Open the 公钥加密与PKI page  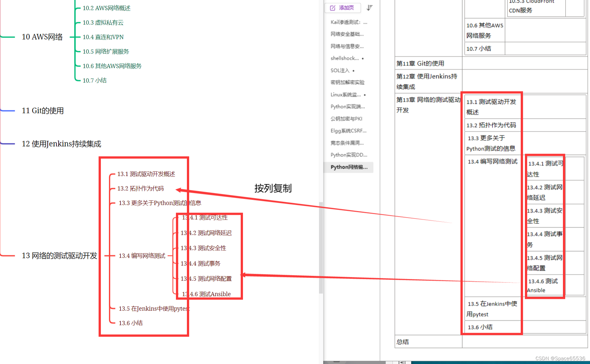tap(346, 119)
